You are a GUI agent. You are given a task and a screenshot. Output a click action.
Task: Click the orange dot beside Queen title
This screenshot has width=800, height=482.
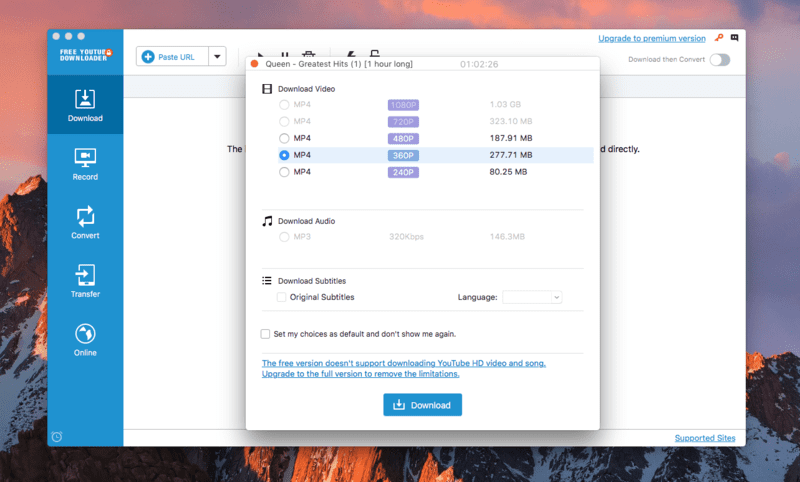tap(255, 64)
